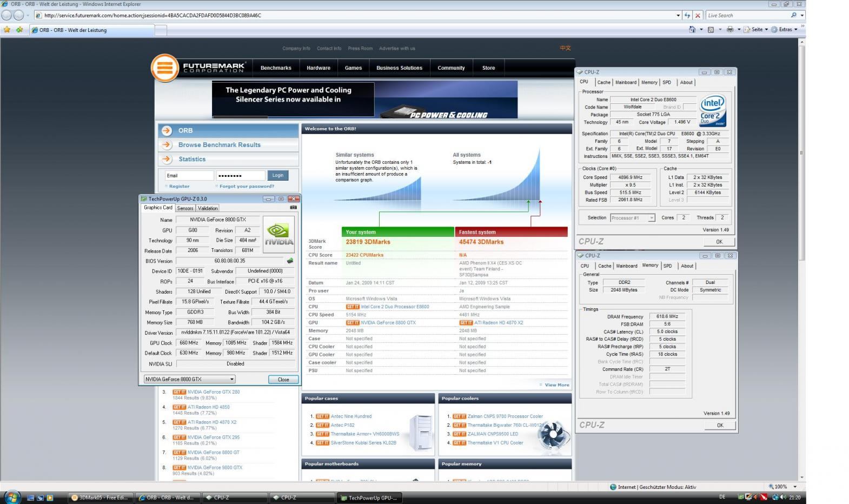Open About tab in lower CPU-Z window
The height and width of the screenshot is (504, 849).
[687, 266]
